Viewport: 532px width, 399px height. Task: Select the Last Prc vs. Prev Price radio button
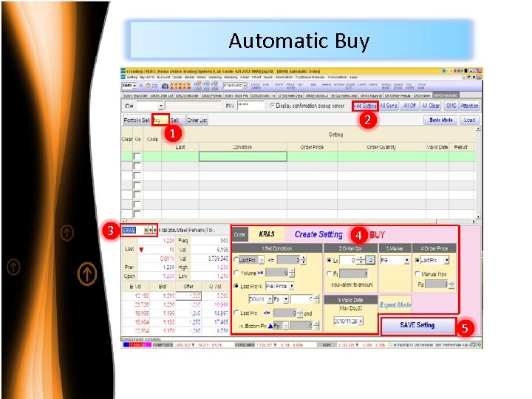(x=236, y=286)
